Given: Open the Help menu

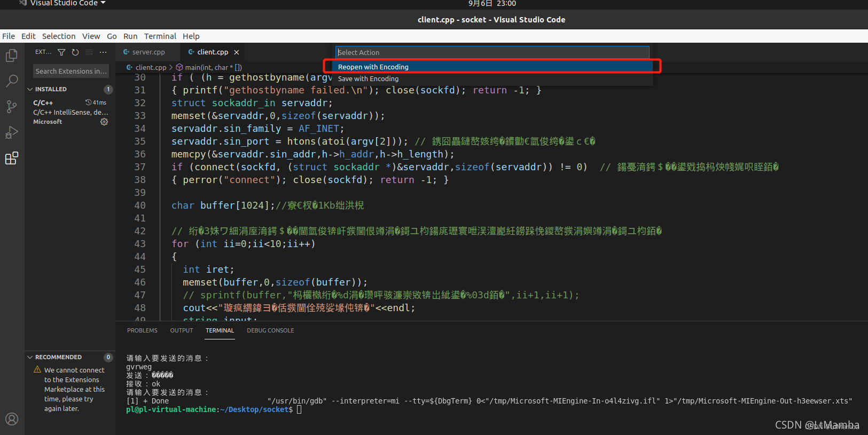Looking at the screenshot, I should click(x=191, y=36).
